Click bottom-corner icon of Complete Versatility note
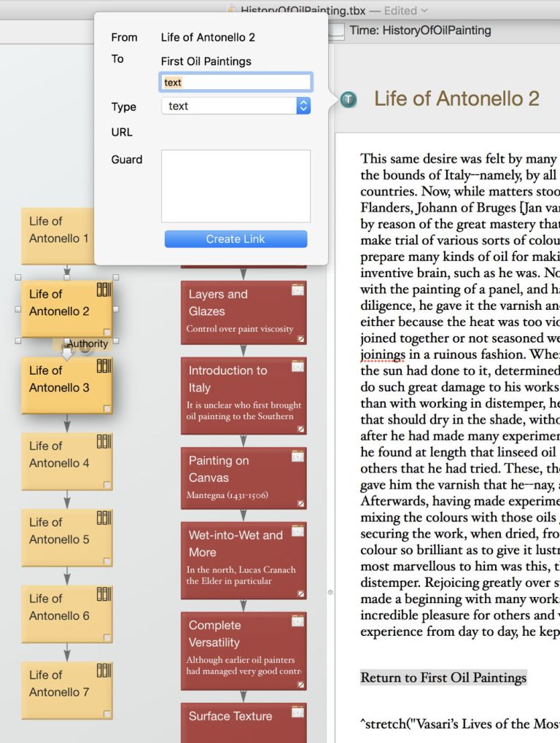This screenshot has width=560, height=743. (x=301, y=684)
